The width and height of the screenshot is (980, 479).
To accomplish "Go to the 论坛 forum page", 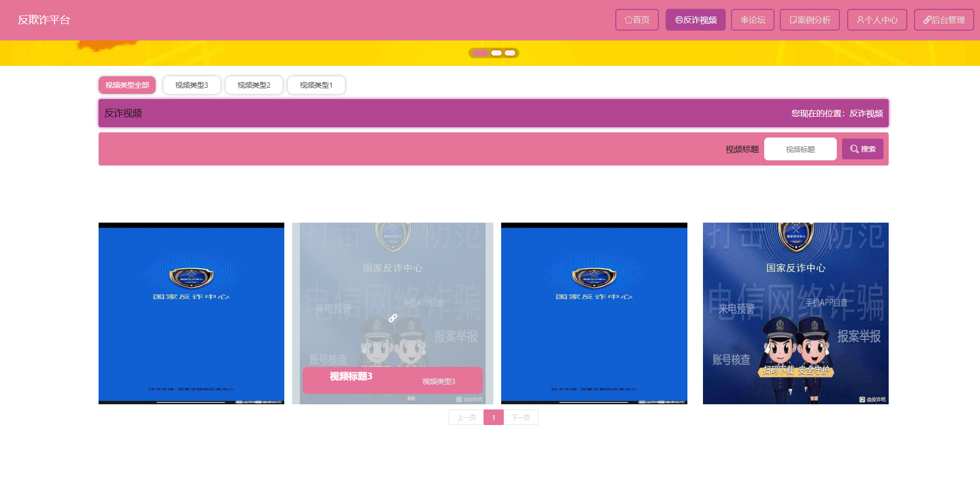I will pyautogui.click(x=752, y=20).
